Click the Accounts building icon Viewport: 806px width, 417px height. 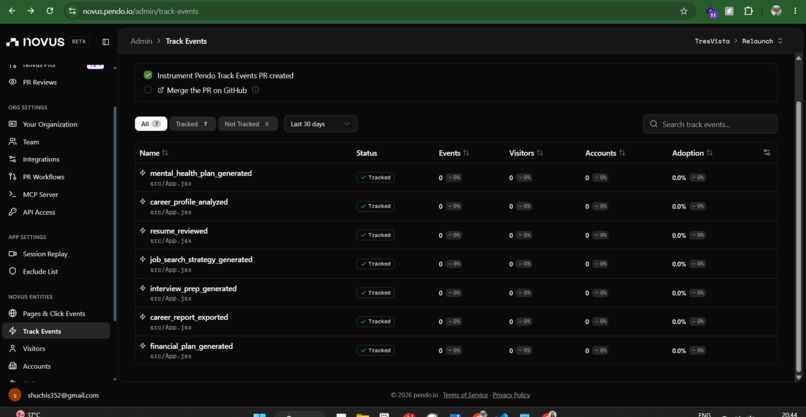(13, 366)
